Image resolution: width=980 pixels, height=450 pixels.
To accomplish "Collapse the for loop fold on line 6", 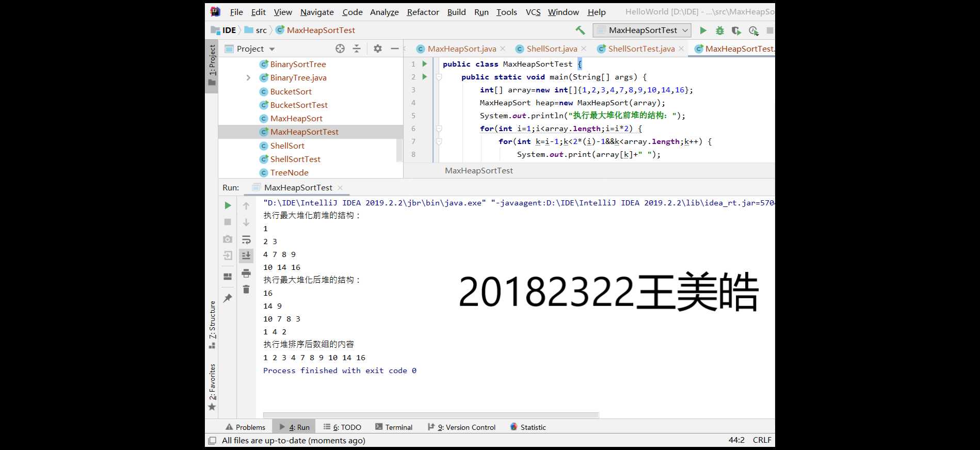I will click(x=439, y=128).
